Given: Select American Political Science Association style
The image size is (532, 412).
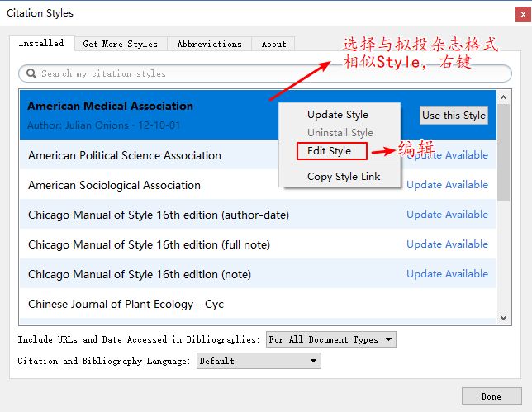Looking at the screenshot, I should (x=125, y=155).
